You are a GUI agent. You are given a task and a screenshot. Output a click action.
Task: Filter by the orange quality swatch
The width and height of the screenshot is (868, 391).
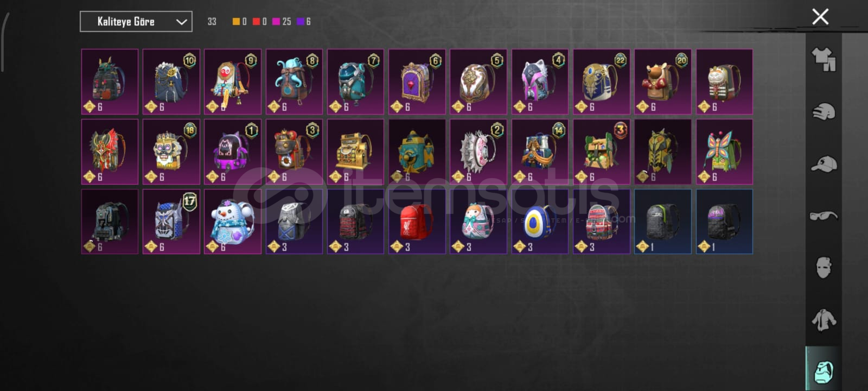pyautogui.click(x=236, y=22)
